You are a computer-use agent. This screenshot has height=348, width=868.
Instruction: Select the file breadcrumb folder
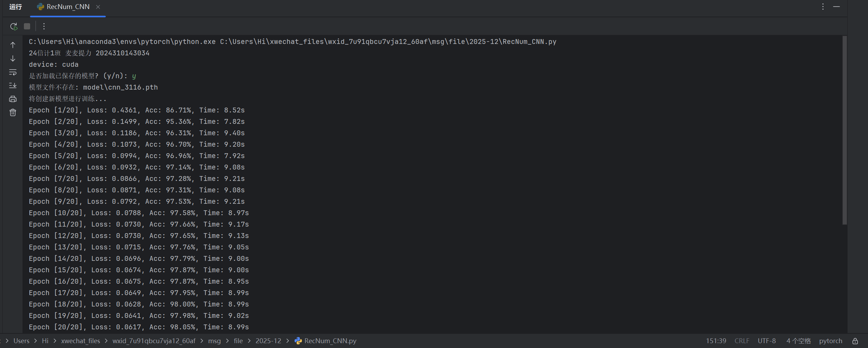[238, 341]
